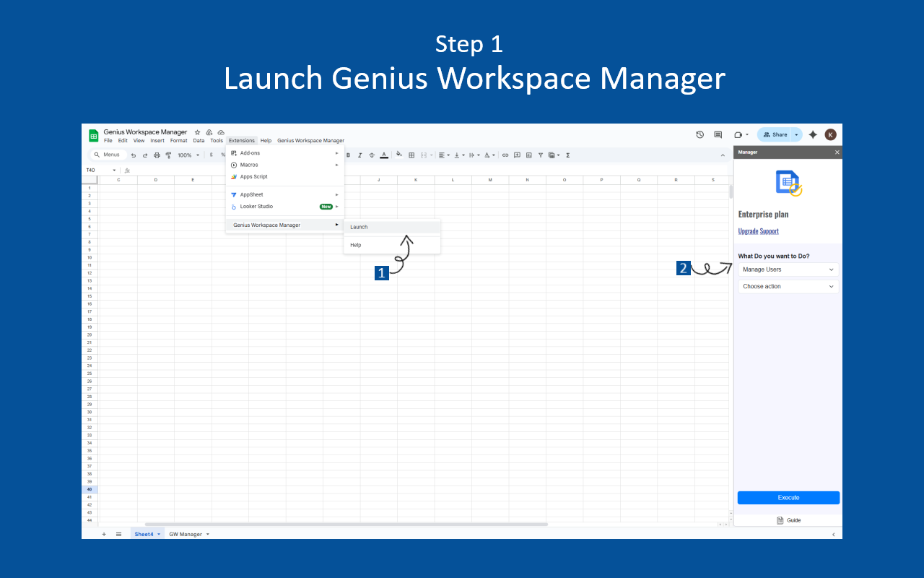Open the Format menu
The height and width of the screenshot is (578, 924).
[179, 141]
